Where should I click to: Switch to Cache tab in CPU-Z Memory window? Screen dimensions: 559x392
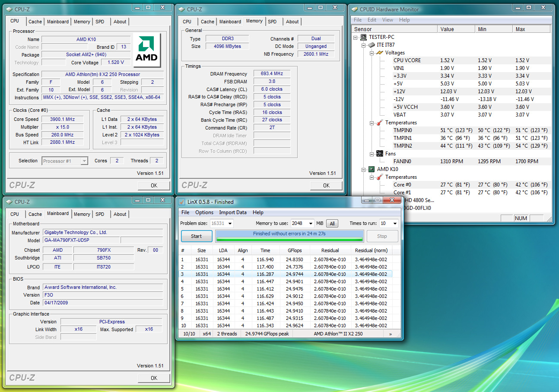pyautogui.click(x=207, y=22)
